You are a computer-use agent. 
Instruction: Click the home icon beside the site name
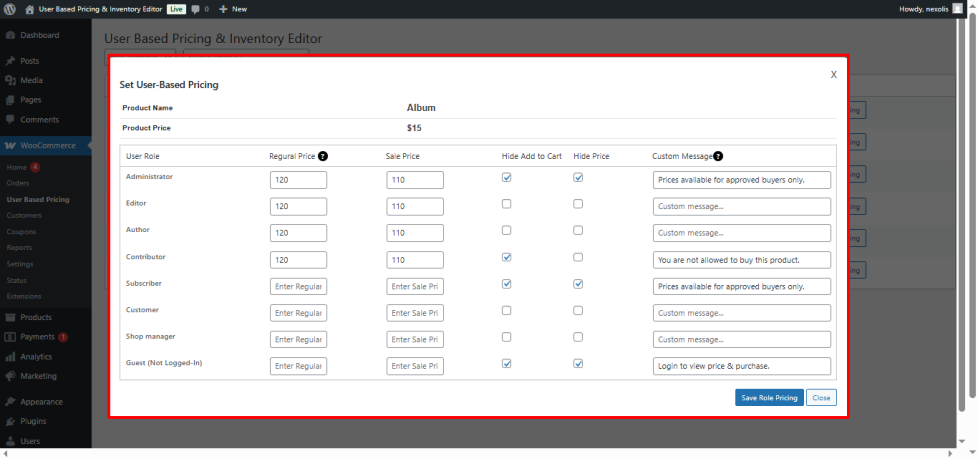click(x=29, y=9)
